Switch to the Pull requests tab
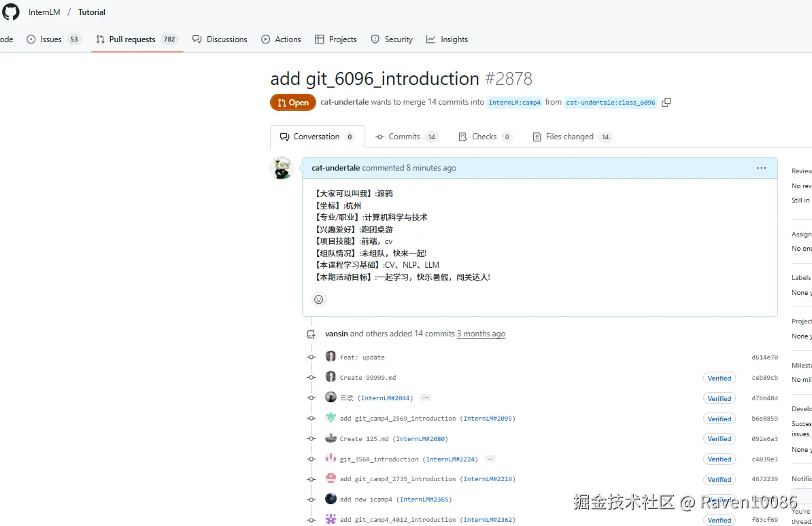The image size is (812, 526). [137, 39]
